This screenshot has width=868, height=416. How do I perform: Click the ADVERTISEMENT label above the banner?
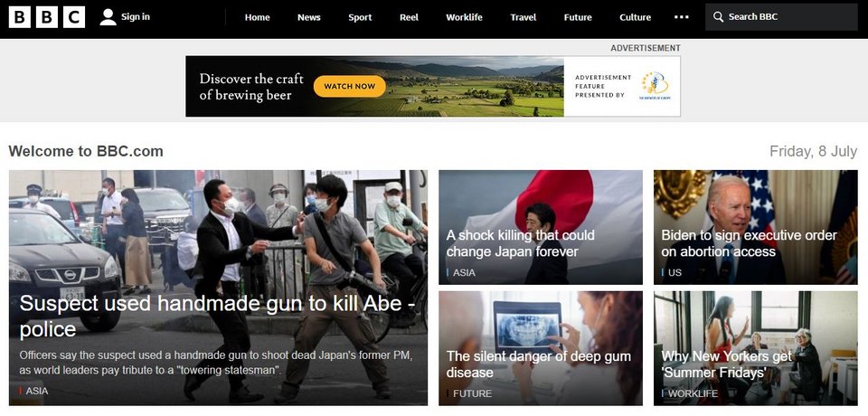(646, 48)
